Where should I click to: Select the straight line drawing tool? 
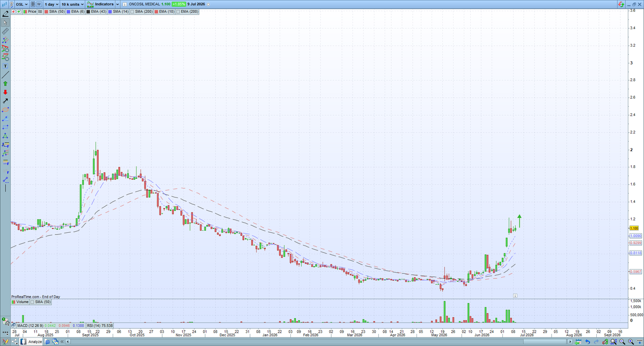pyautogui.click(x=5, y=75)
